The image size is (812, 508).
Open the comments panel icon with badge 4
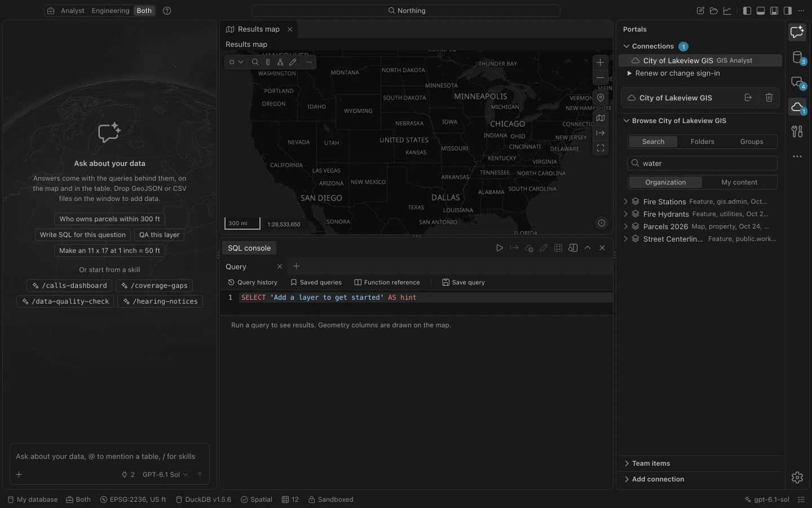point(797,82)
